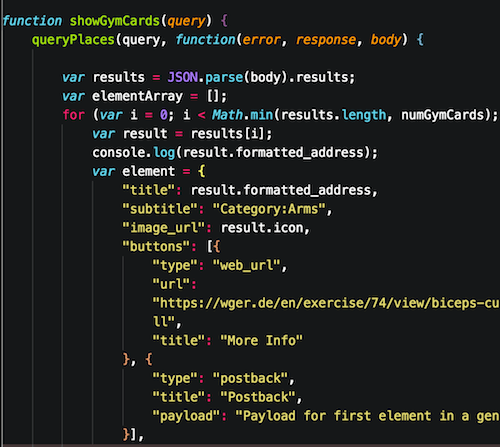This screenshot has width=500, height=447.
Task: Click the "url" key
Action: [x=171, y=284]
